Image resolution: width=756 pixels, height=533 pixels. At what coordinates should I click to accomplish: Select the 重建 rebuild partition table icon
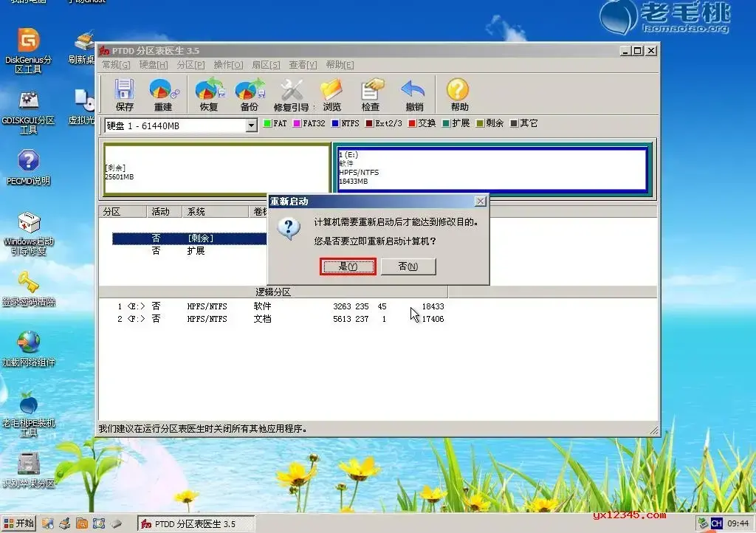(163, 94)
